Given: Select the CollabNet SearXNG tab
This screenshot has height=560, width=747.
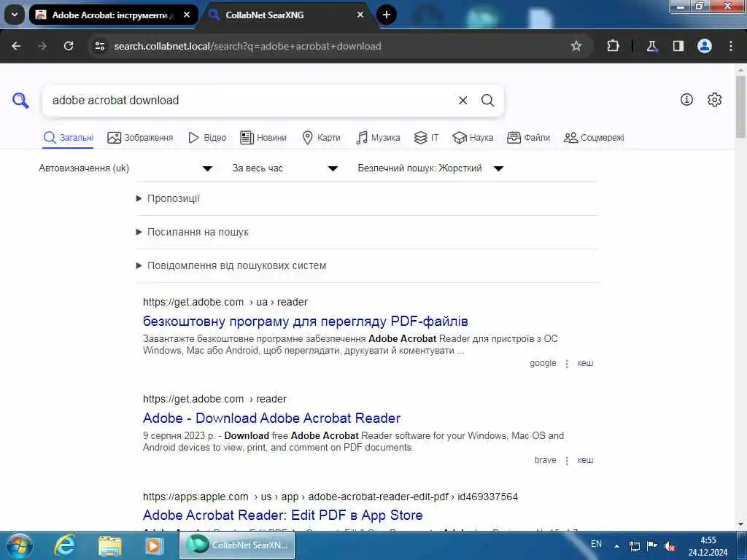Looking at the screenshot, I should click(x=287, y=15).
